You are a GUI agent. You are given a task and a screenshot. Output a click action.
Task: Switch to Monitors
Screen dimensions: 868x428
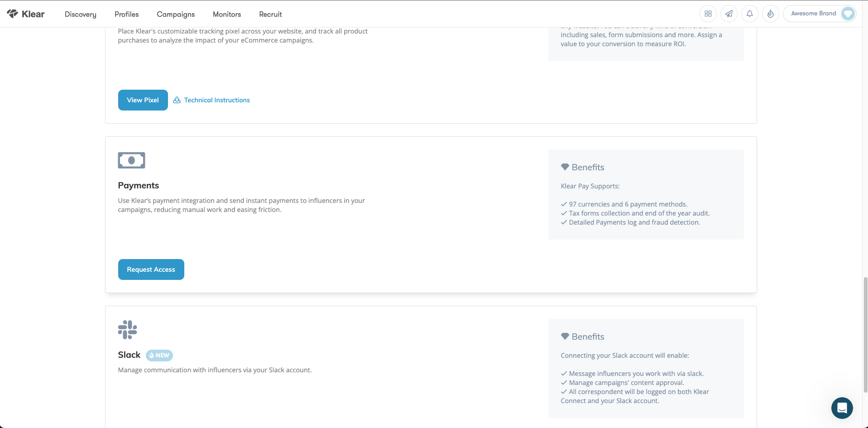(x=227, y=14)
